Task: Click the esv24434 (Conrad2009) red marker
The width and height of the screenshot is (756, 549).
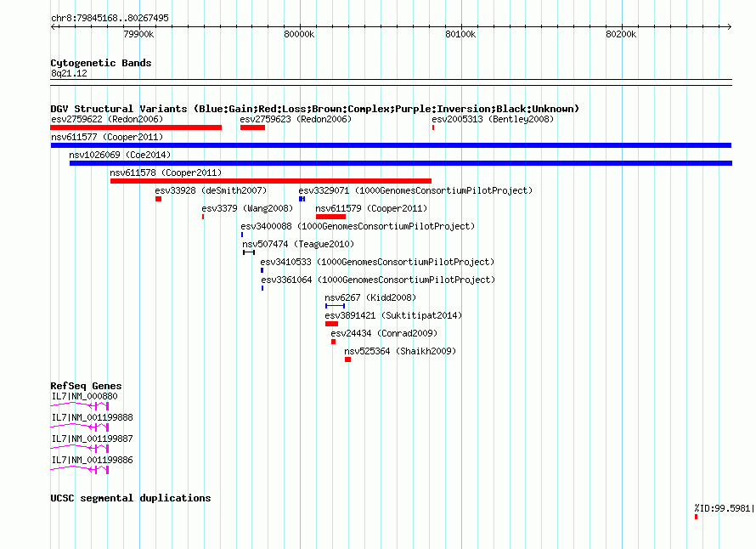Action: coord(333,342)
